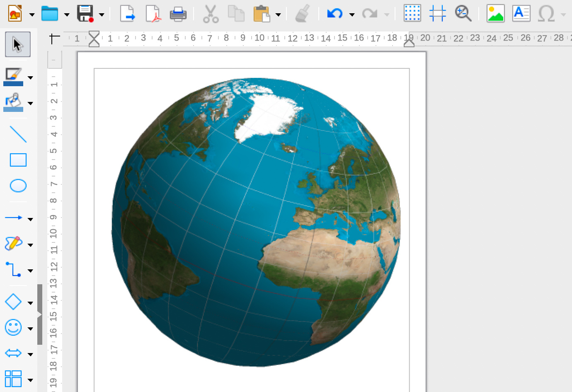Screen dimensions: 572x392
Task: Click the Print icon
Action: (178, 14)
